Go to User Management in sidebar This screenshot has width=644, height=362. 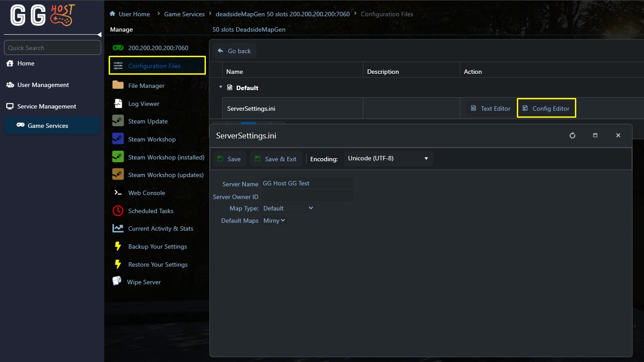coord(43,85)
